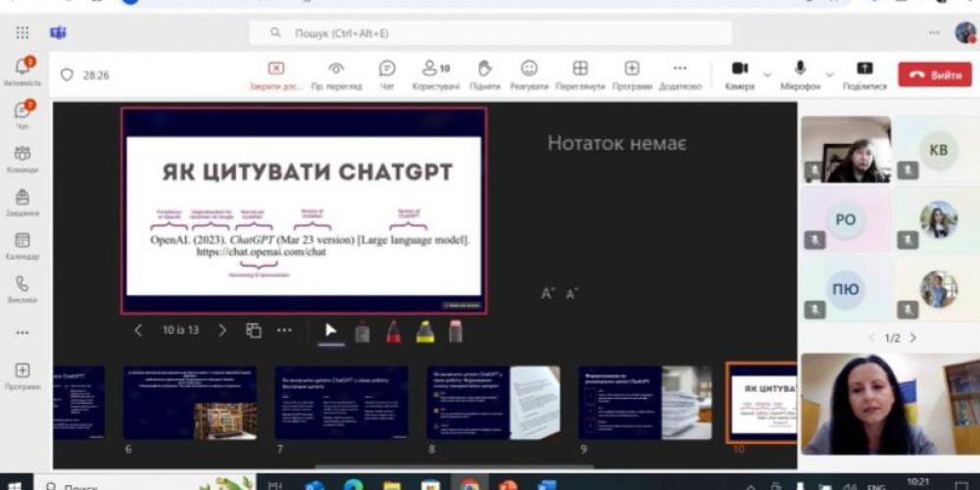
Task: Stop sharing the presentation
Action: point(276,74)
